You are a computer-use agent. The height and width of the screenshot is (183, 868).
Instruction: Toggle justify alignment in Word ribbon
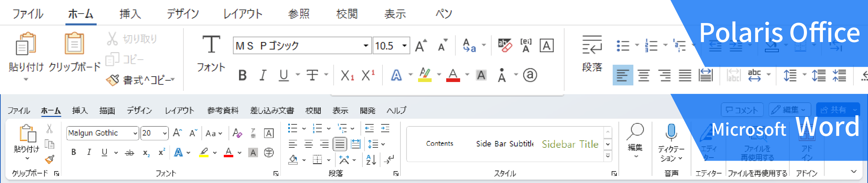(x=340, y=144)
